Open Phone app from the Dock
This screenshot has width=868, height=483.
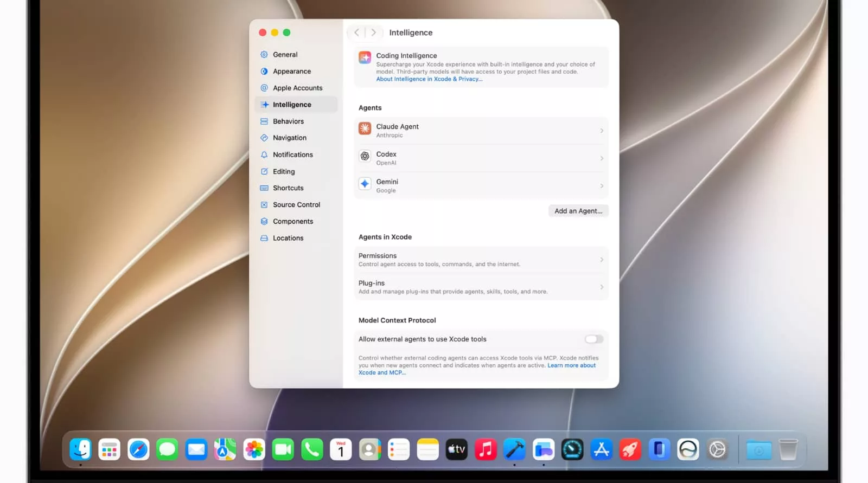click(x=312, y=449)
